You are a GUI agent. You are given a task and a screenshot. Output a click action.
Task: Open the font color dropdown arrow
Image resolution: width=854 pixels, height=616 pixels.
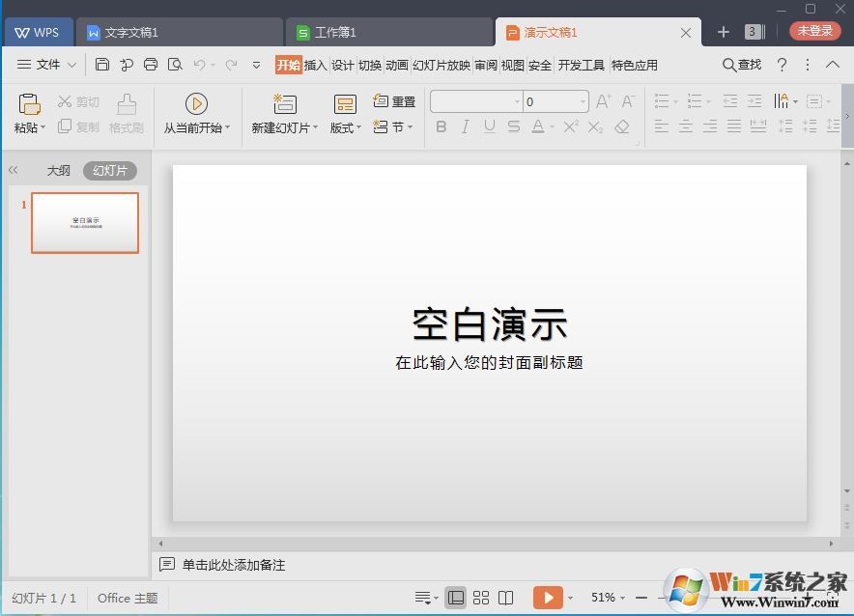[x=553, y=126]
